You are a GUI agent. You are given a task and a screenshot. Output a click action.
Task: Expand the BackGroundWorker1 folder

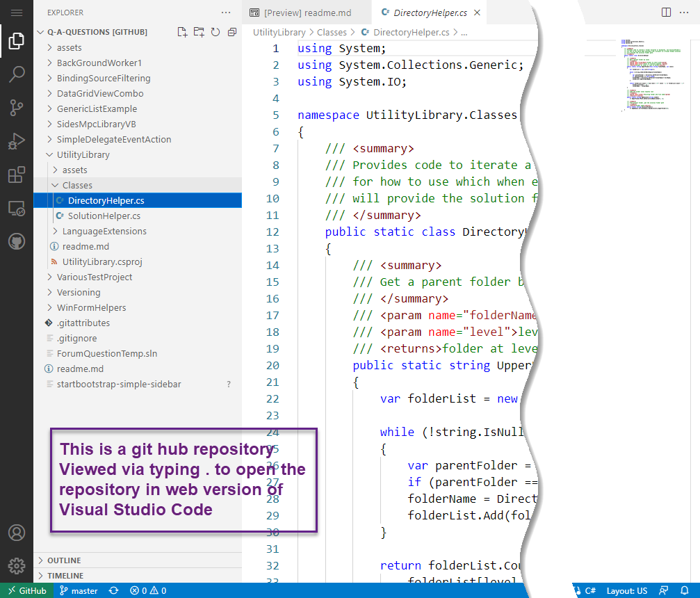tap(138, 63)
